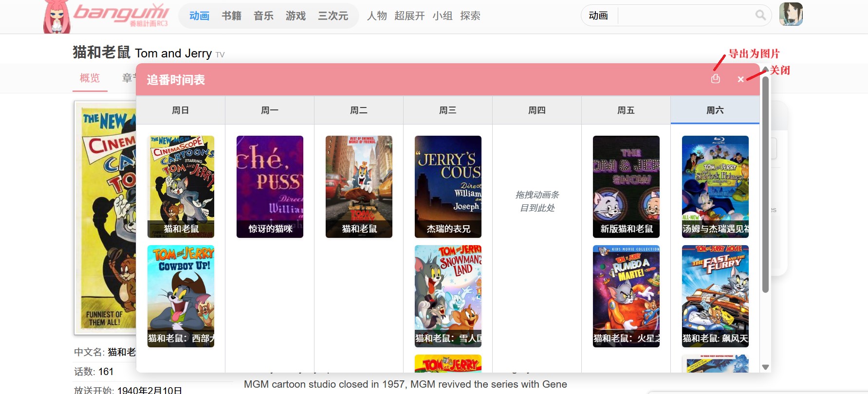The image size is (868, 394).
Task: Select the 周一 column header
Action: pyautogui.click(x=270, y=110)
